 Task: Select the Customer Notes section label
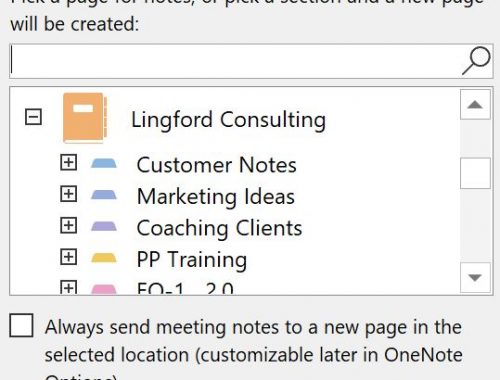click(x=217, y=165)
